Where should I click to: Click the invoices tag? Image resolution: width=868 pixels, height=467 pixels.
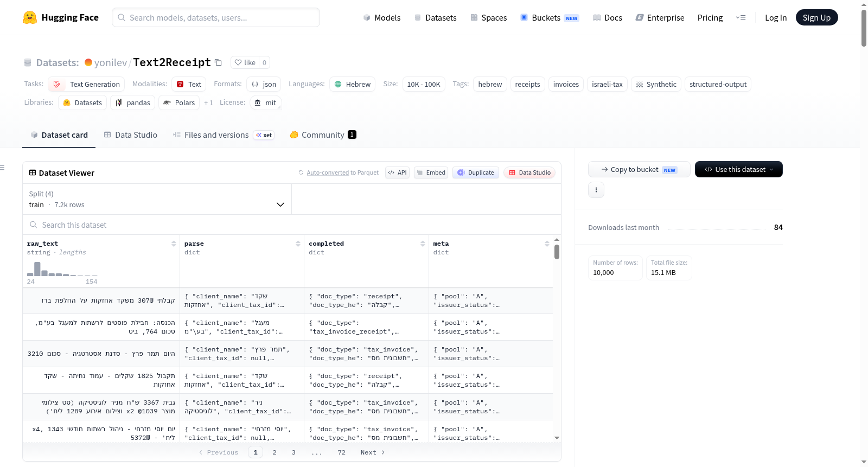click(566, 84)
